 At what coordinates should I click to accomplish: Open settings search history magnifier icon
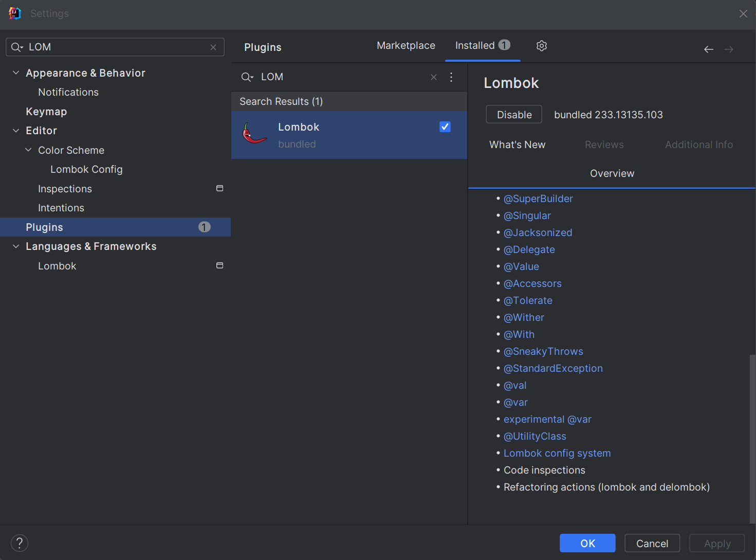pyautogui.click(x=17, y=47)
